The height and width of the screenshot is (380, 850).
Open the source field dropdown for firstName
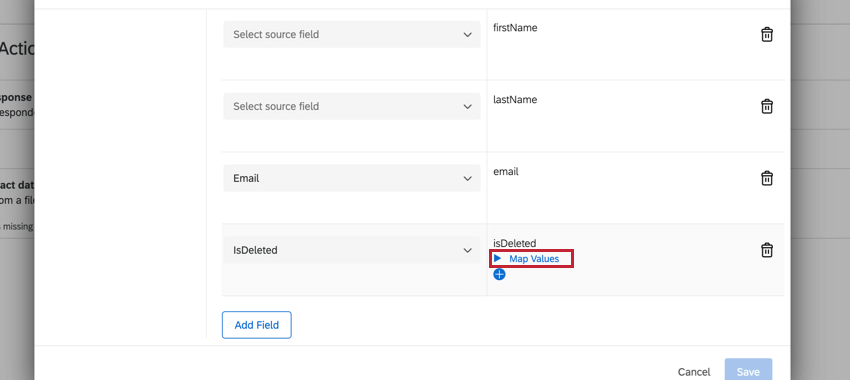click(x=352, y=34)
